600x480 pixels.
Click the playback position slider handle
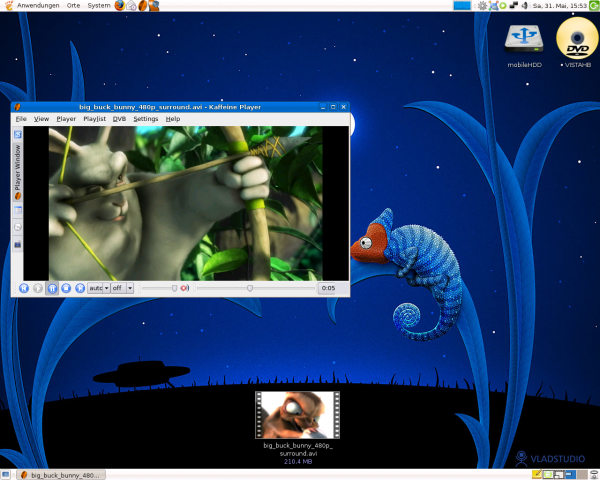click(250, 288)
